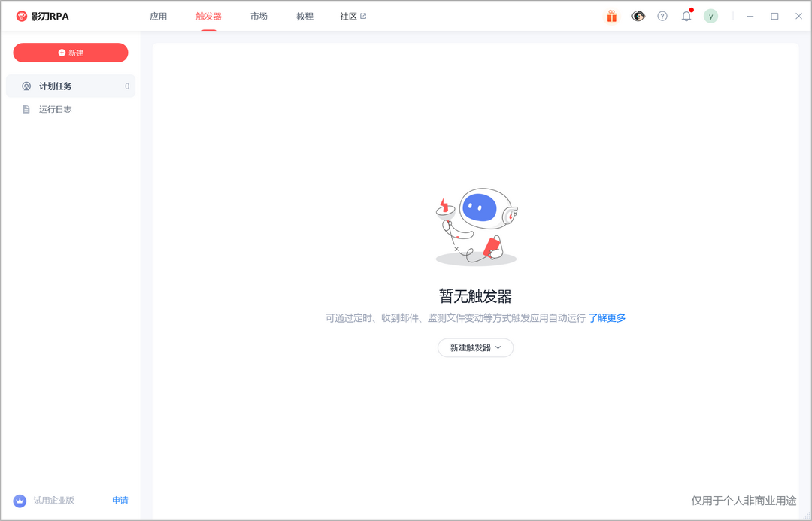Switch to the 市场 tab
812x521 pixels.
click(x=259, y=15)
